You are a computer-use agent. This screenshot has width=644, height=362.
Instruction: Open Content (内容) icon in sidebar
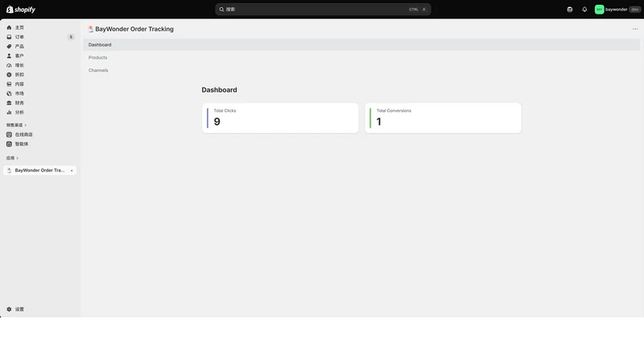pyautogui.click(x=9, y=84)
